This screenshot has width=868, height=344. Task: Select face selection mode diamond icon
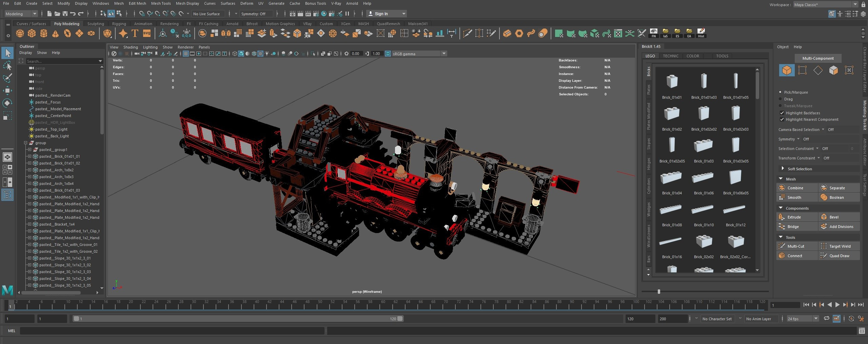point(818,70)
